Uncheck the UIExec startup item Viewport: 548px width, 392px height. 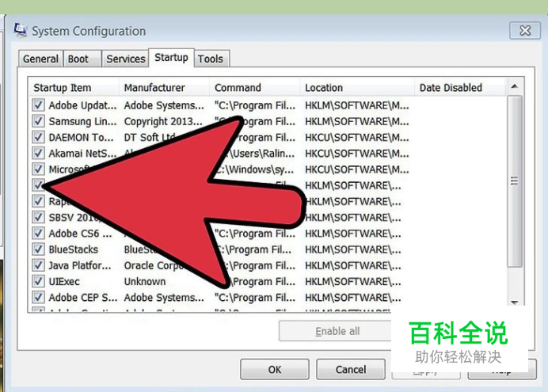[x=38, y=281]
